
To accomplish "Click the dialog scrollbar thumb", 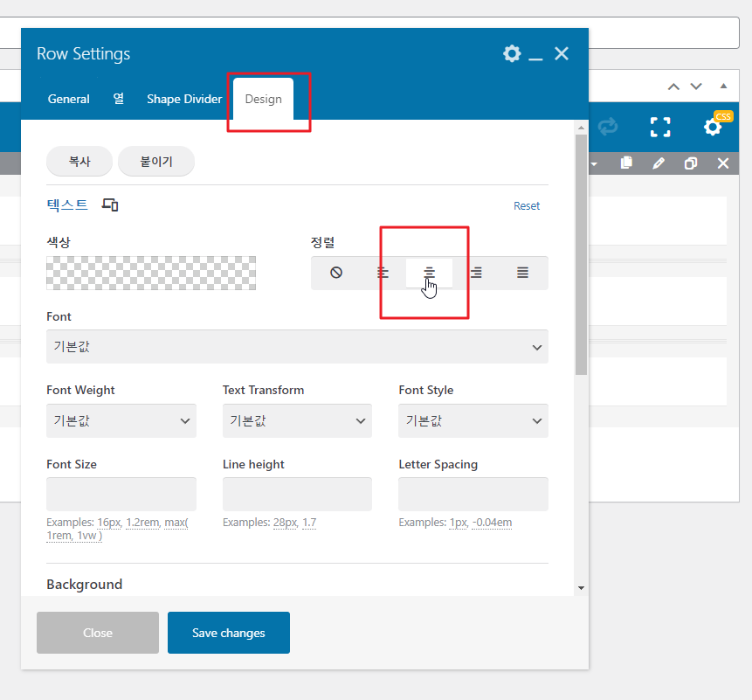I will pyautogui.click(x=582, y=254).
